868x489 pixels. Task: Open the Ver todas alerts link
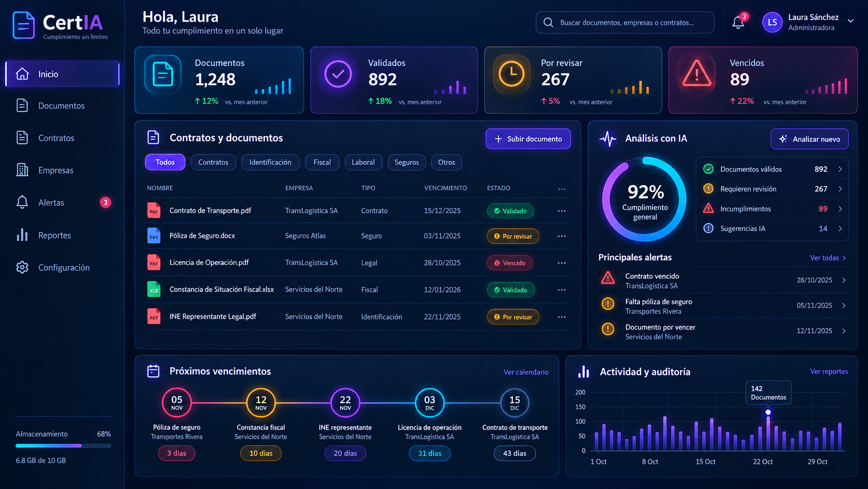point(828,258)
